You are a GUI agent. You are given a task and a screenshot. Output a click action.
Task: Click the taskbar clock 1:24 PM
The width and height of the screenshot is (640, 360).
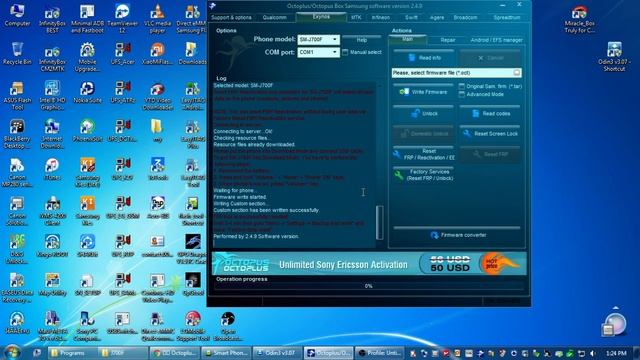[616, 353]
